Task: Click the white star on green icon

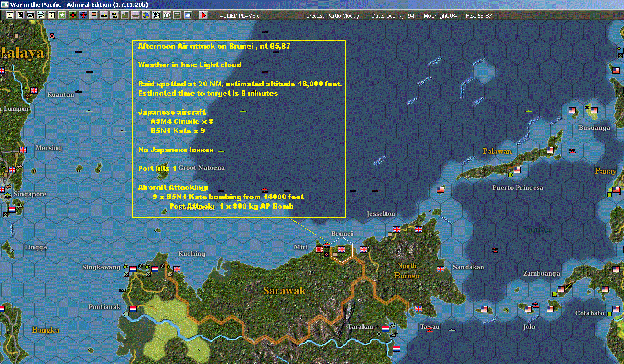Action: [62, 15]
